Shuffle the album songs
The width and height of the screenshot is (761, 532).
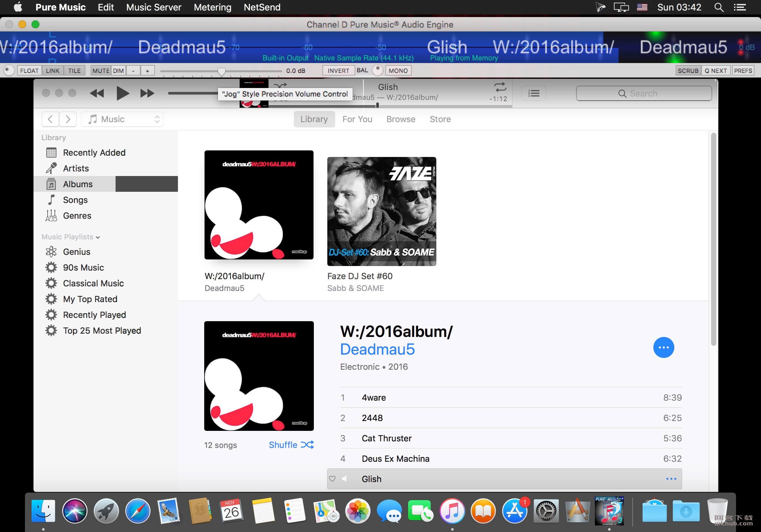[x=291, y=445]
